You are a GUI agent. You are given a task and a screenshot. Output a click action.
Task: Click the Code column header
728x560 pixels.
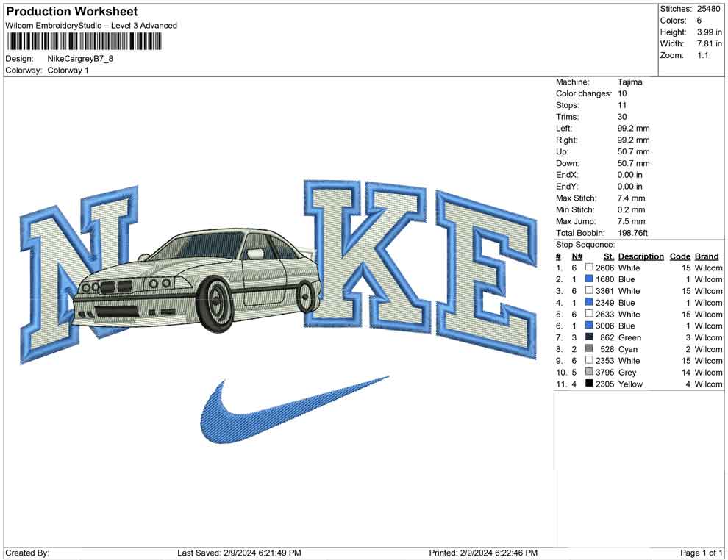(679, 256)
